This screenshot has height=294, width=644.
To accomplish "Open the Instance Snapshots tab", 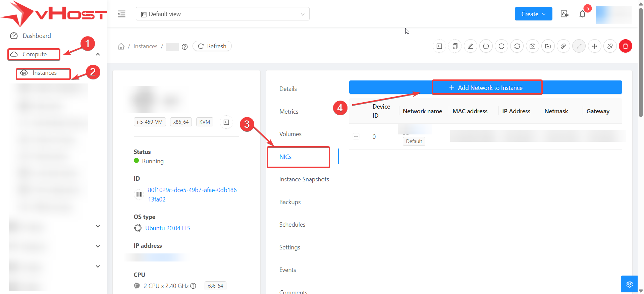I will [x=304, y=179].
